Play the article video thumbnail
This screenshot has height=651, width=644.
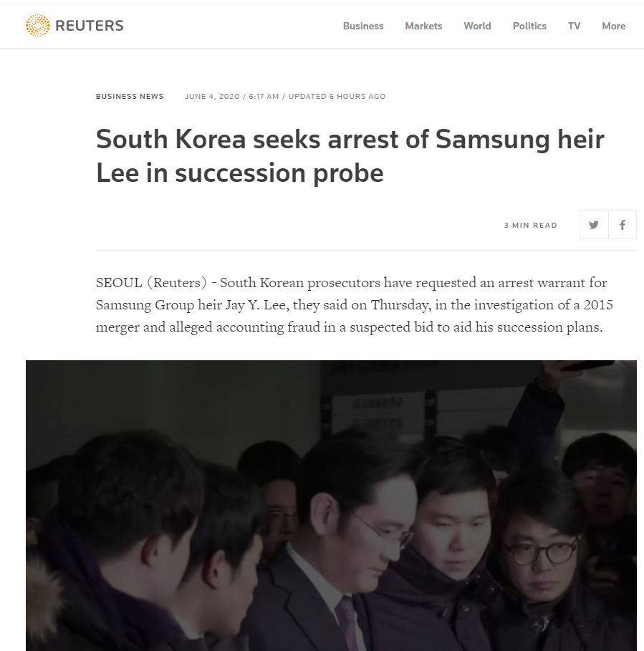coord(331,506)
